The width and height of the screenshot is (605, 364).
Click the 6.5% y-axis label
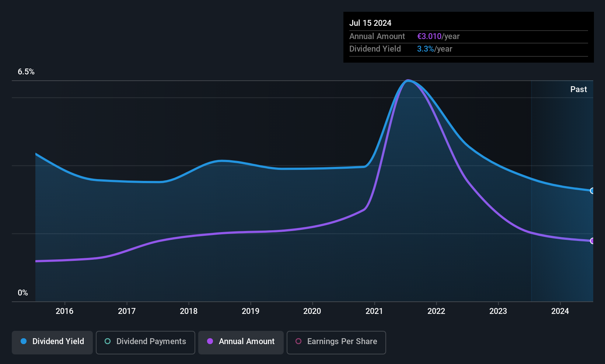pos(26,72)
